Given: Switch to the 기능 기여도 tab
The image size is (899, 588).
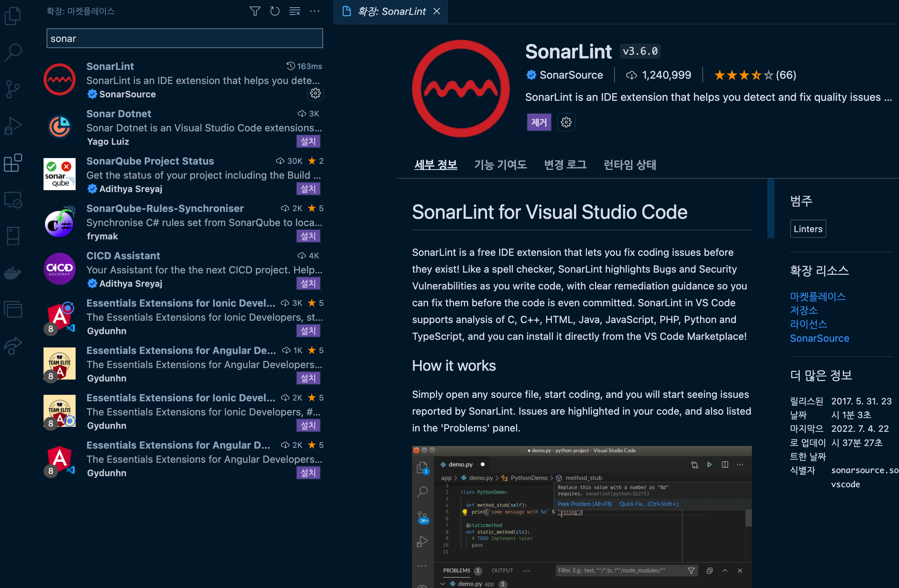Looking at the screenshot, I should 500,165.
